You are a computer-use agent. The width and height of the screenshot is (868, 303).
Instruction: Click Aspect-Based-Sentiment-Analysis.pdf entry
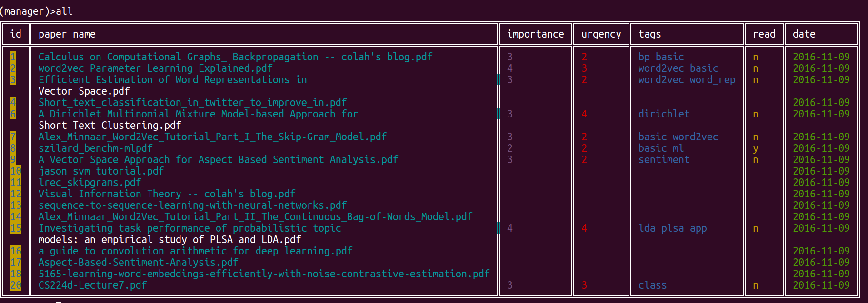click(138, 263)
